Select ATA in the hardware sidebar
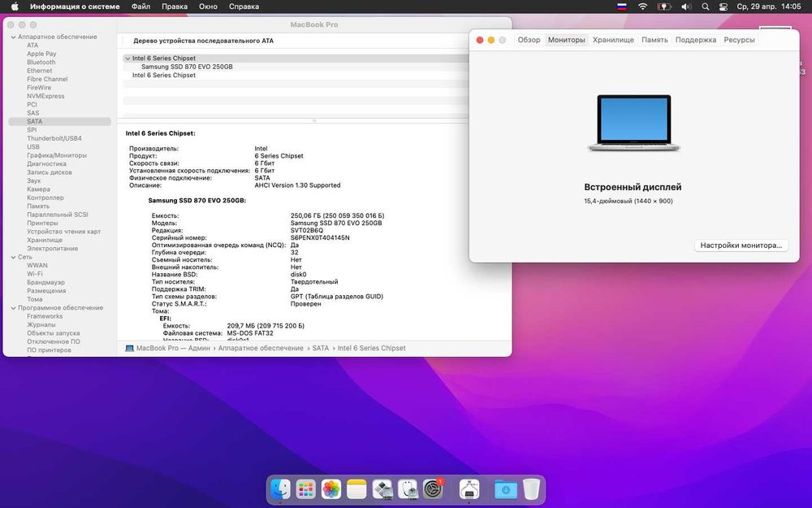The image size is (812, 508). pos(32,45)
